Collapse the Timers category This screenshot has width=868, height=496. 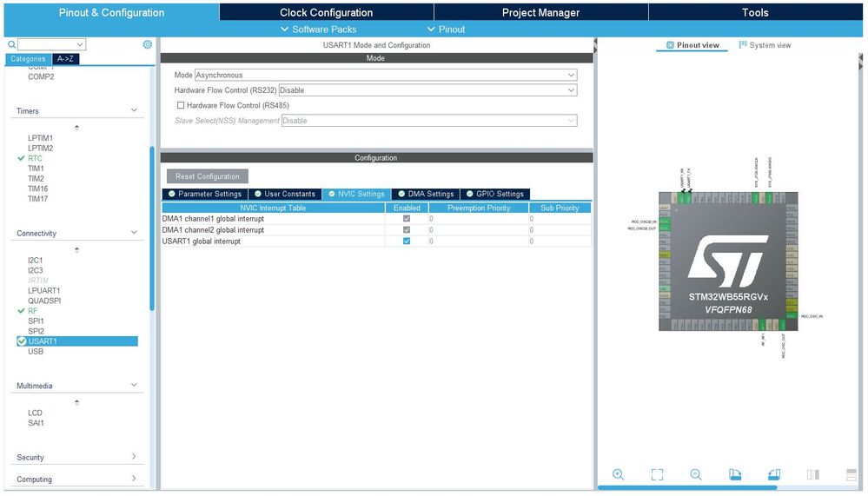[x=134, y=110]
